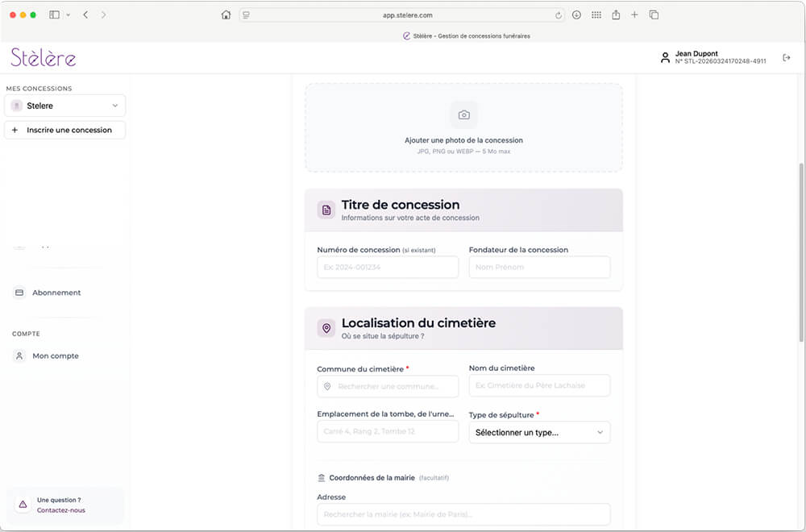Click the Jean Dupont account name
This screenshot has height=532, width=806.
point(696,53)
